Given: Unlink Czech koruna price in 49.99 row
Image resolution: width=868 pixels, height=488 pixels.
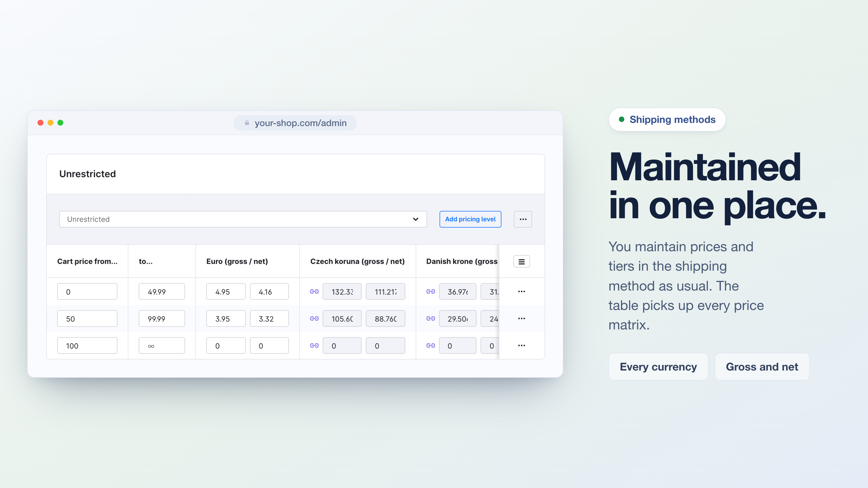Looking at the screenshot, I should tap(314, 292).
